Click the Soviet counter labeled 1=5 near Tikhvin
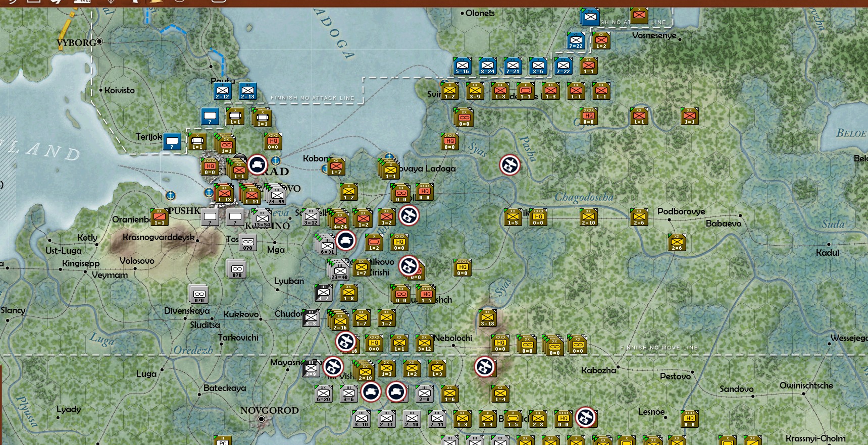Screen dimensions: 868x445 (513, 217)
